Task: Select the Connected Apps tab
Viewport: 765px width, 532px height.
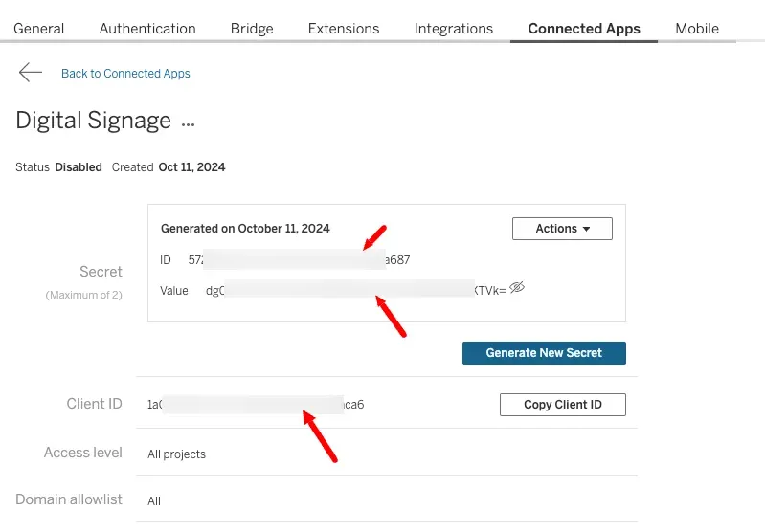Action: pyautogui.click(x=584, y=28)
